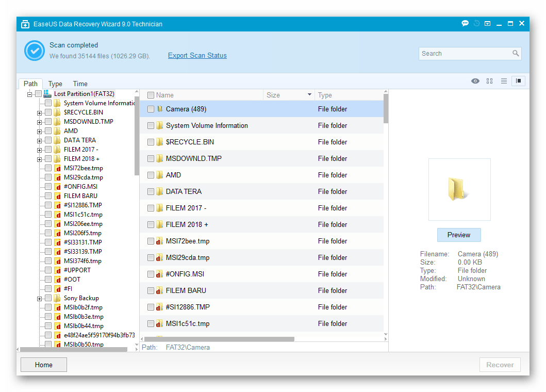Click the session history icon in title bar
This screenshot has width=546, height=392.
tap(476, 23)
